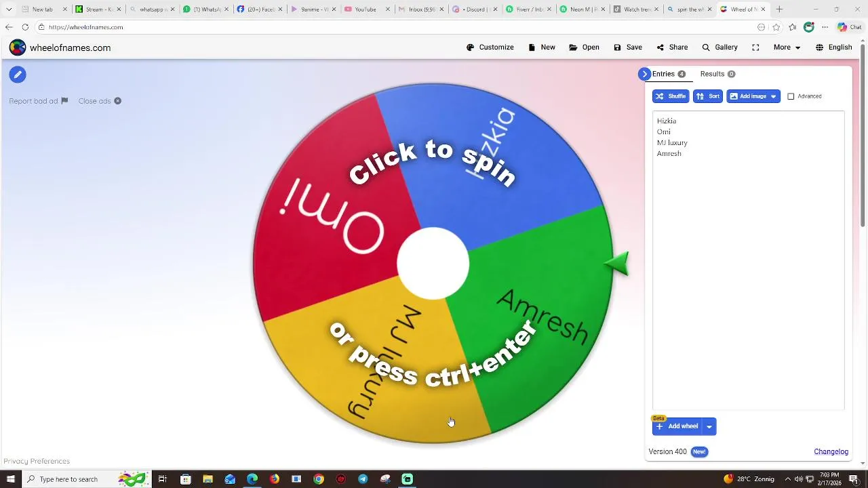This screenshot has height=488, width=868.
Task: Create a New wheel
Action: point(541,47)
